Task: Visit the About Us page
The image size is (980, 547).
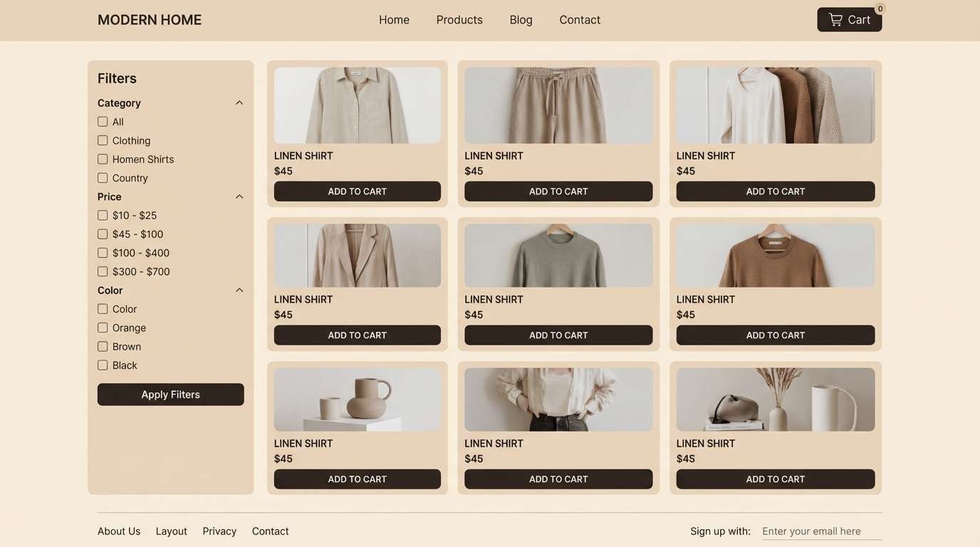Action: [118, 531]
